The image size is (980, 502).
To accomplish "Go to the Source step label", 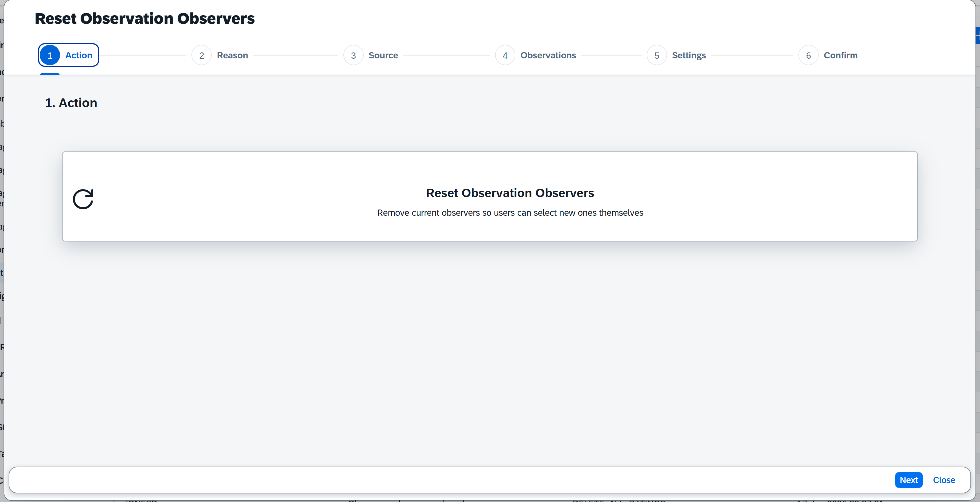I will 383,56.
